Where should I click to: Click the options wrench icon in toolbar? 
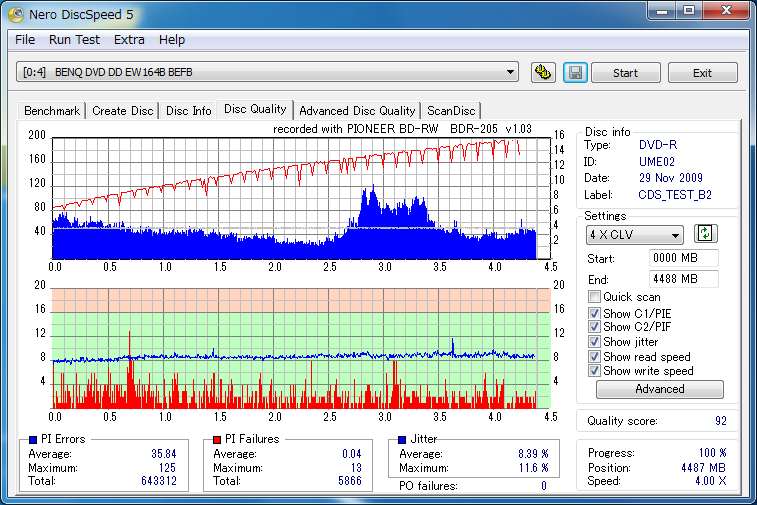pyautogui.click(x=543, y=73)
